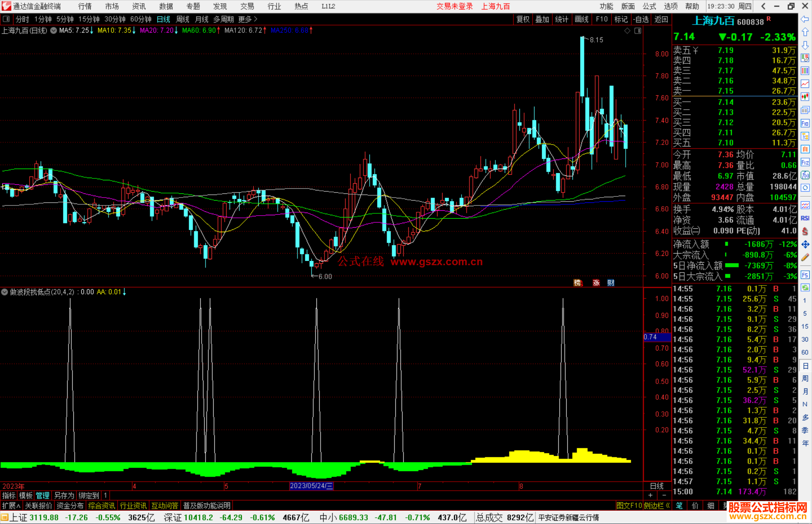The width and height of the screenshot is (812, 524).
Task: Click the 2023/05/24 date marker on timeline
Action: pos(311,486)
